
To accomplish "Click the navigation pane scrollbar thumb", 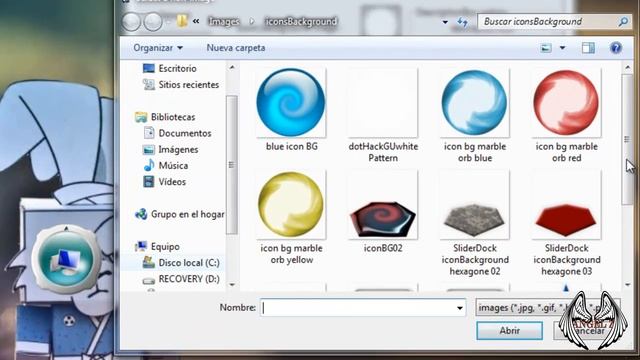I will pos(231,165).
